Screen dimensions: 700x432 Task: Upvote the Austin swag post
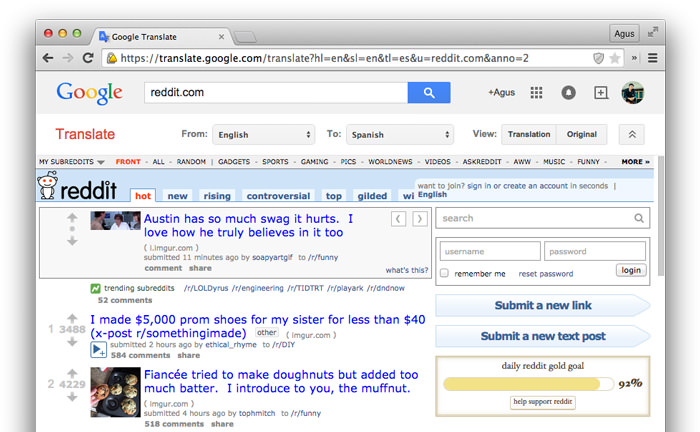pos(72,218)
